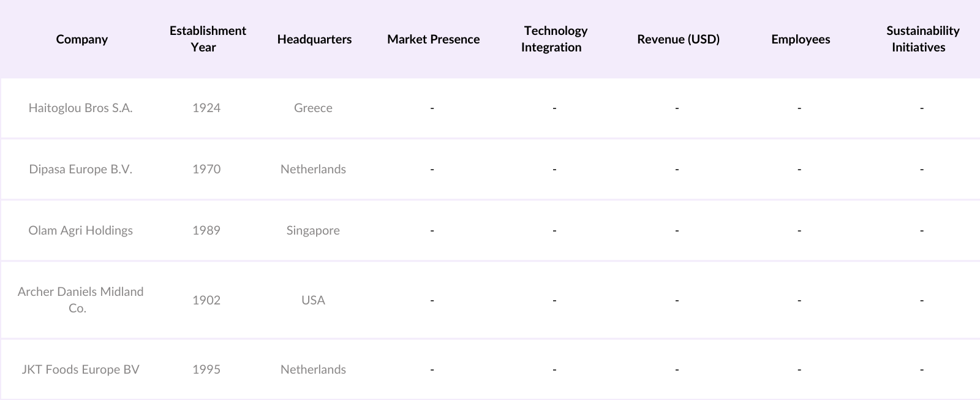Click the Establishment Year column header
The height and width of the screenshot is (400, 980).
coord(208,39)
